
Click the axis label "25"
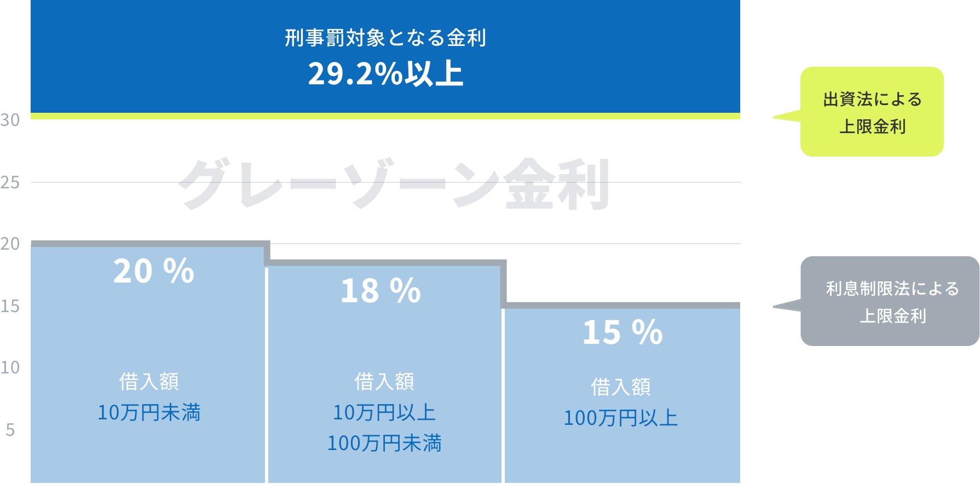point(10,182)
